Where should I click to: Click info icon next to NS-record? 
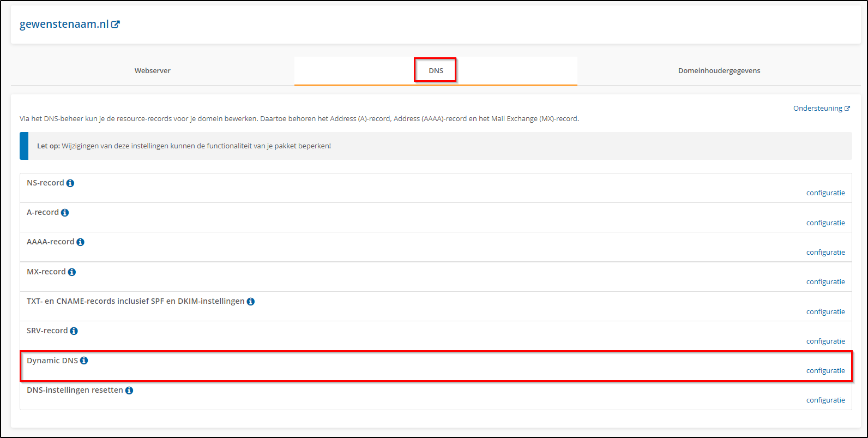[x=70, y=183]
